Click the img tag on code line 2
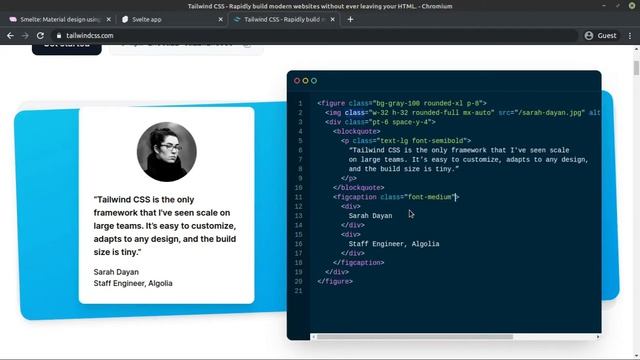 (463, 113)
